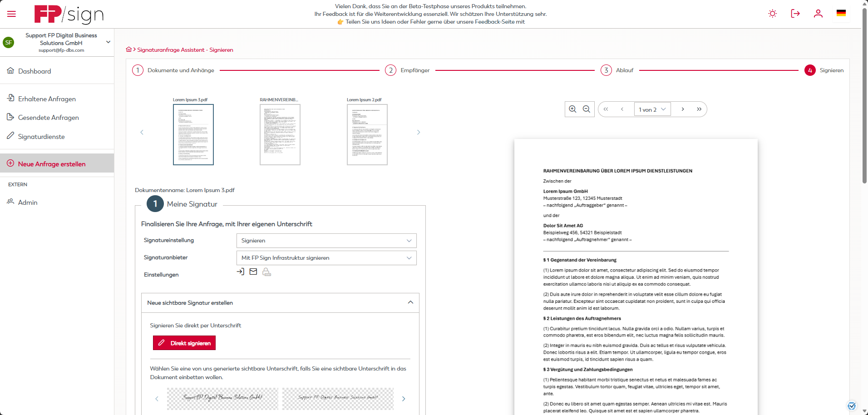Go to the previous preview page

[622, 109]
